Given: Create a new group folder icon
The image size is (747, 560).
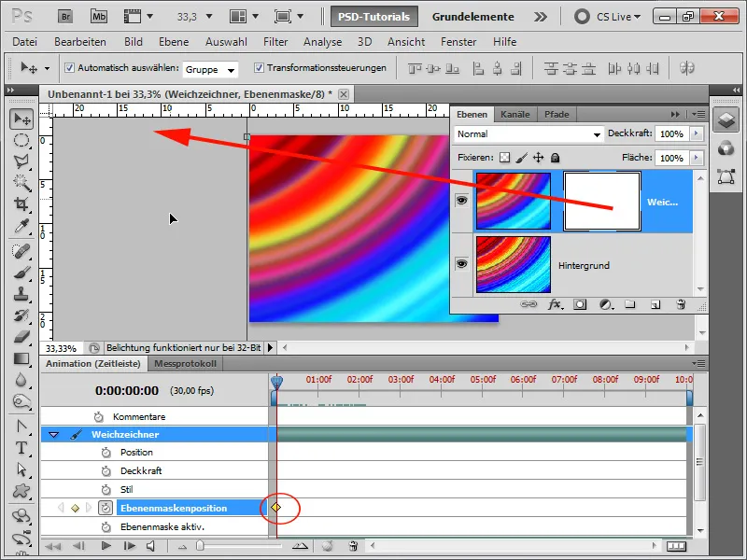Looking at the screenshot, I should point(630,304).
